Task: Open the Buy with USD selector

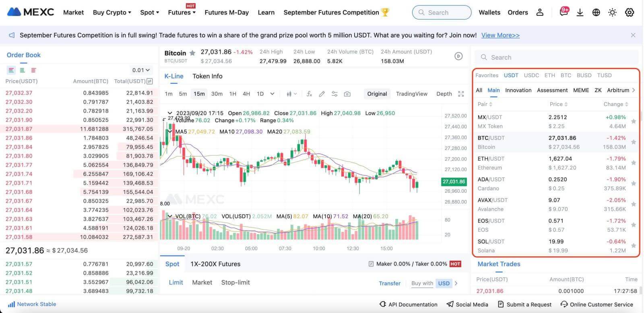Action: pyautogui.click(x=434, y=283)
